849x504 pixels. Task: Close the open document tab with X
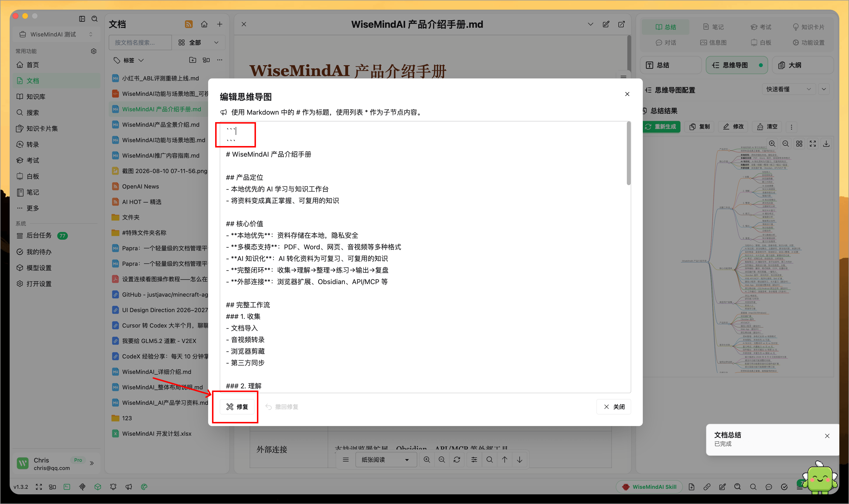tap(244, 24)
